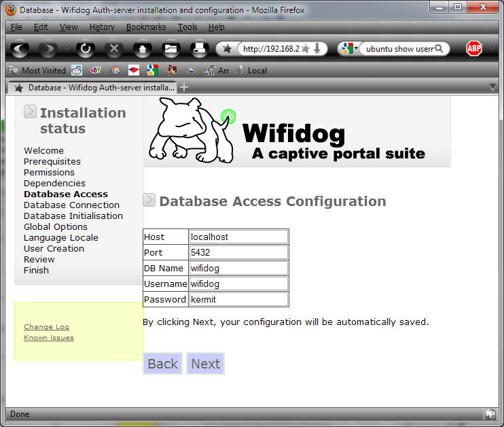Click the Next button
The height and width of the screenshot is (427, 504).
click(205, 364)
